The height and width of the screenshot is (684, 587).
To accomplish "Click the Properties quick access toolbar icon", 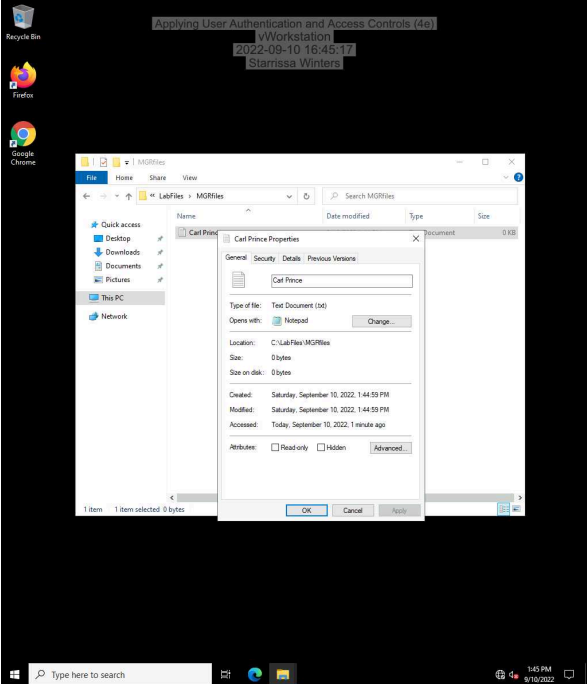I will (103, 162).
